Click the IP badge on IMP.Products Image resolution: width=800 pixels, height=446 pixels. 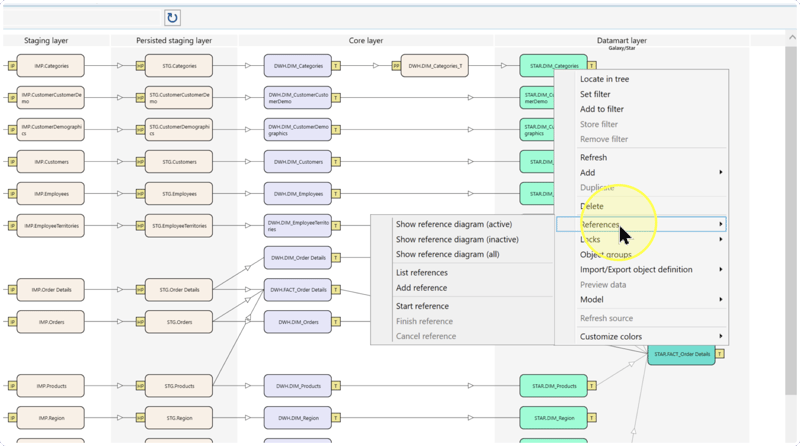[x=12, y=386]
